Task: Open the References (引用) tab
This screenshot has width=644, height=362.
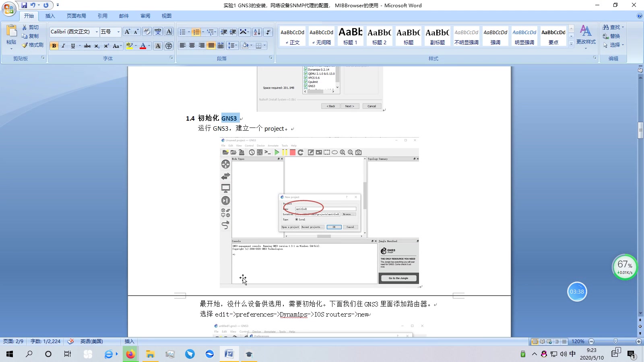Action: 103,16
